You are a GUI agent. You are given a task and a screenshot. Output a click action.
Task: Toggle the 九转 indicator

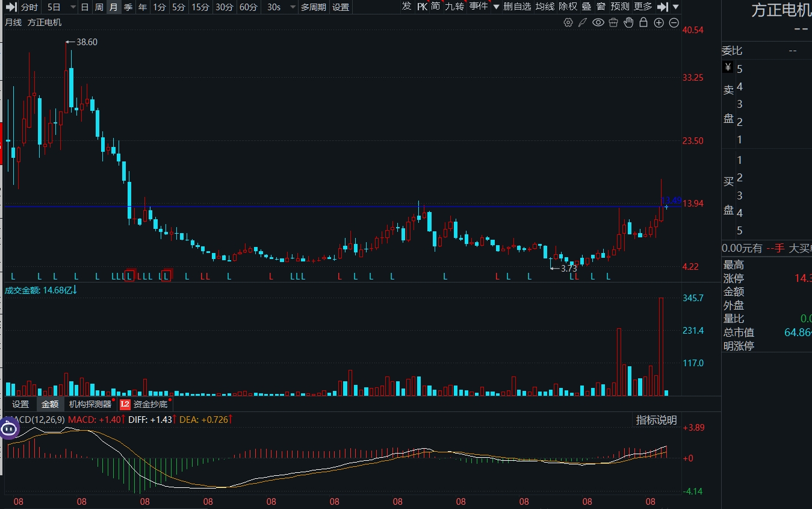[454, 7]
